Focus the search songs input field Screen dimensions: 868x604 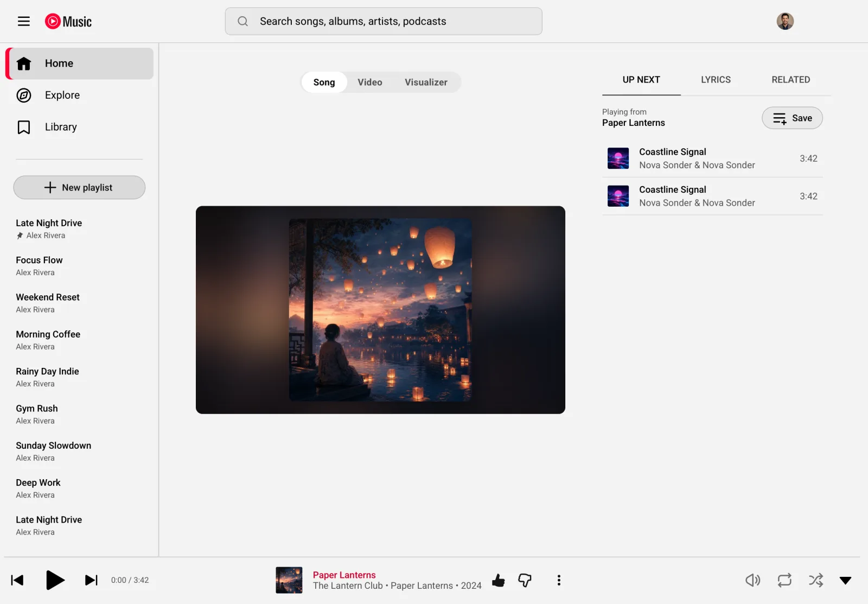click(384, 21)
